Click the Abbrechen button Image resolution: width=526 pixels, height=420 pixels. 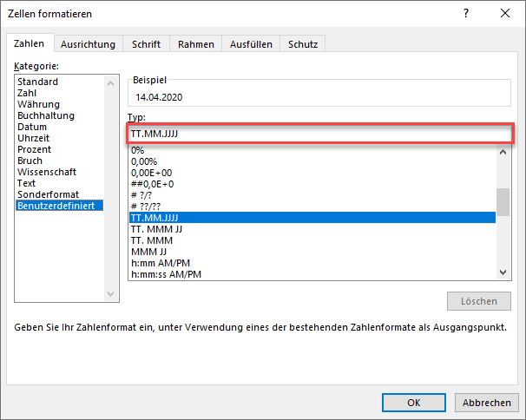486,403
